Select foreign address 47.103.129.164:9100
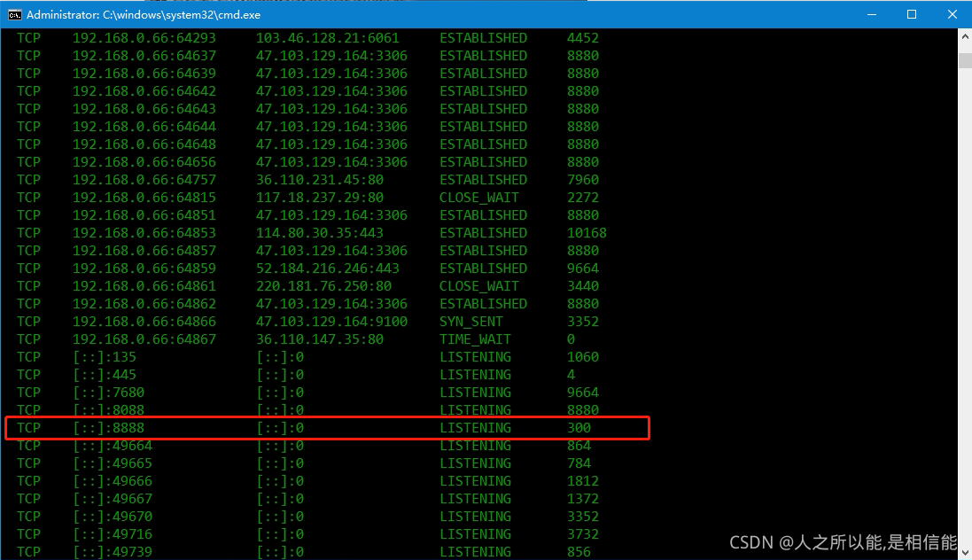The height and width of the screenshot is (560, 972). (x=331, y=322)
